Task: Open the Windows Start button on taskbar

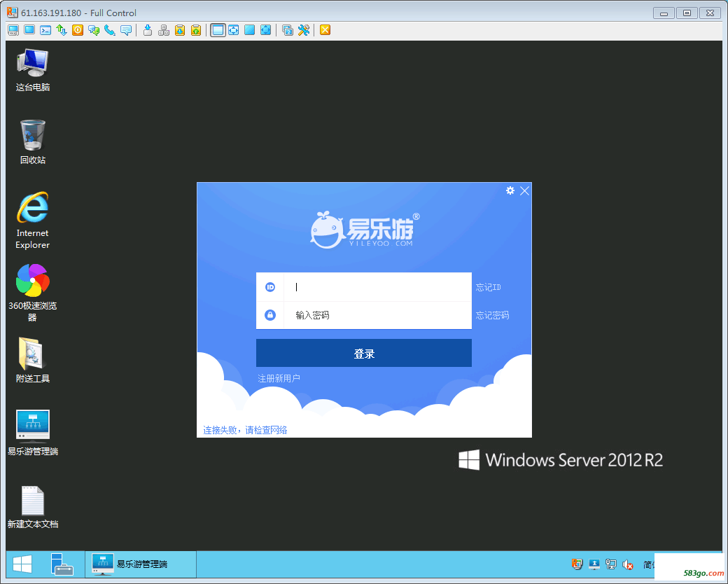Action: [22, 564]
